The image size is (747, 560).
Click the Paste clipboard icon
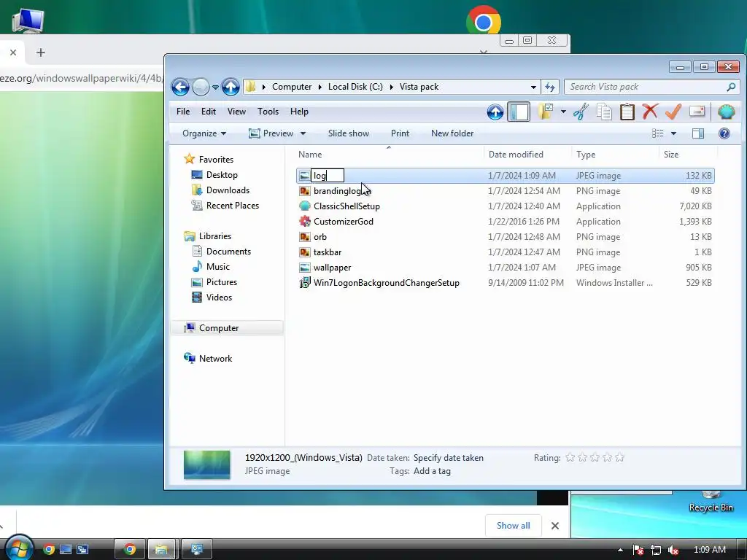(x=627, y=112)
